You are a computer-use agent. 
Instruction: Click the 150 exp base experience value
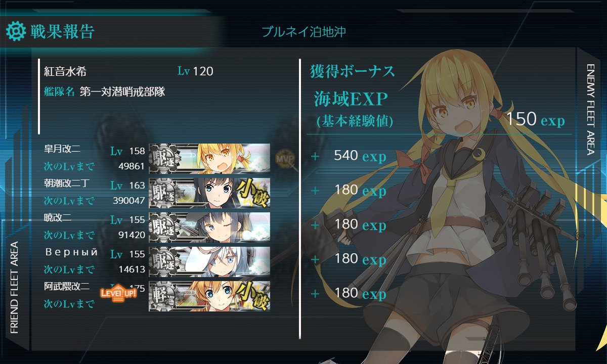535,120
